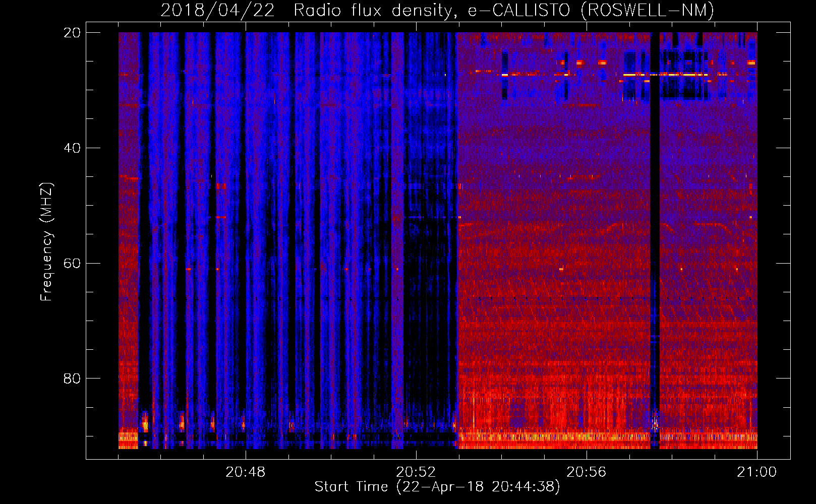Click the '21:00' time tick label
The width and height of the screenshot is (816, 504).
point(756,472)
